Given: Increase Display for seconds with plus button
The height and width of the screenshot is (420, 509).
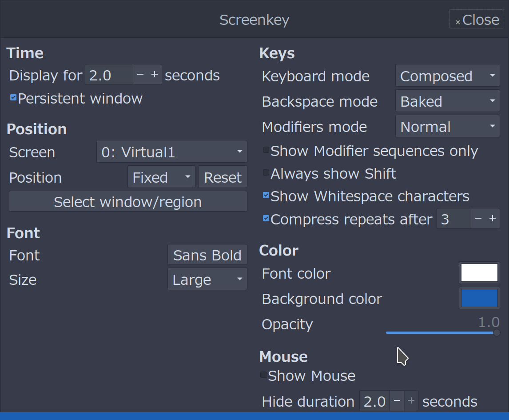Looking at the screenshot, I should pyautogui.click(x=155, y=75).
